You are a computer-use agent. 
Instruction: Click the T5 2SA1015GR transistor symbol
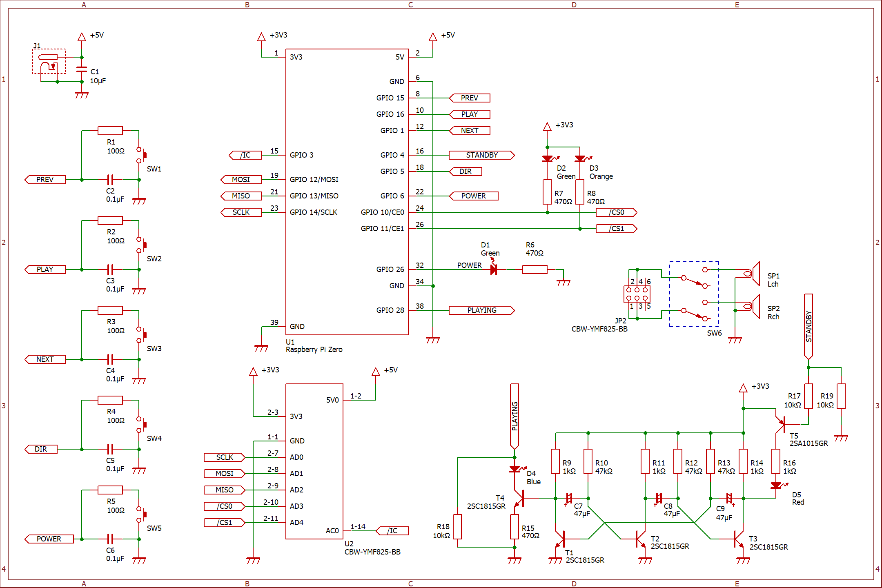click(780, 425)
